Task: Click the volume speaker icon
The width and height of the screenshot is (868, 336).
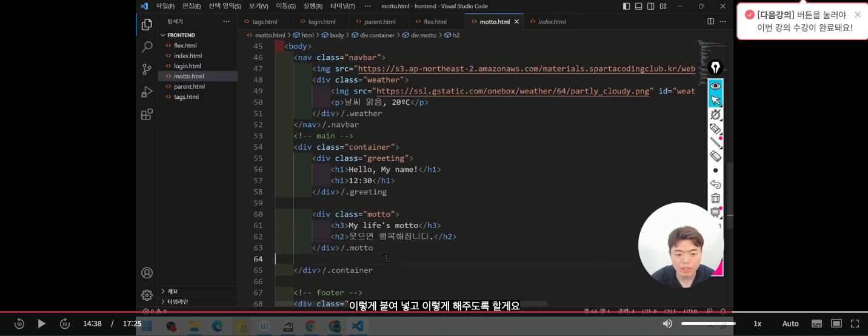Action: [667, 323]
